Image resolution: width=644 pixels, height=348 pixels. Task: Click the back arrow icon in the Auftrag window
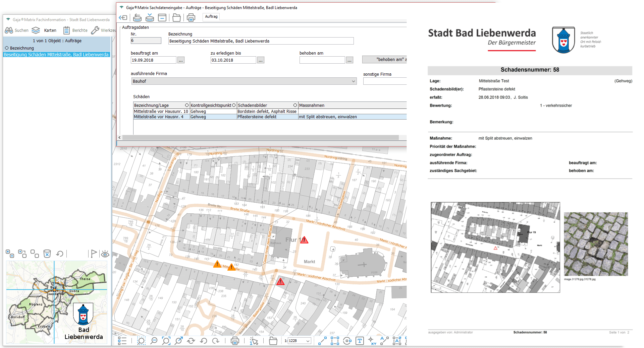123,18
